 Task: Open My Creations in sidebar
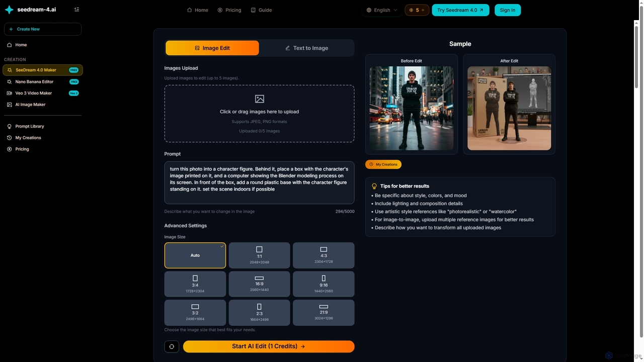coord(43,138)
